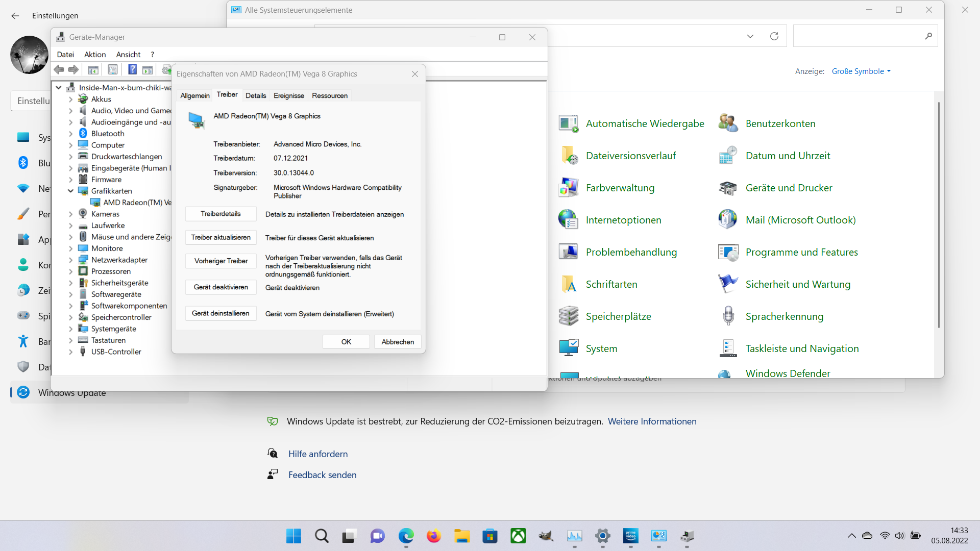Click the control panel vertical scrollbar
This screenshot has height=551, width=980.
[939, 214]
